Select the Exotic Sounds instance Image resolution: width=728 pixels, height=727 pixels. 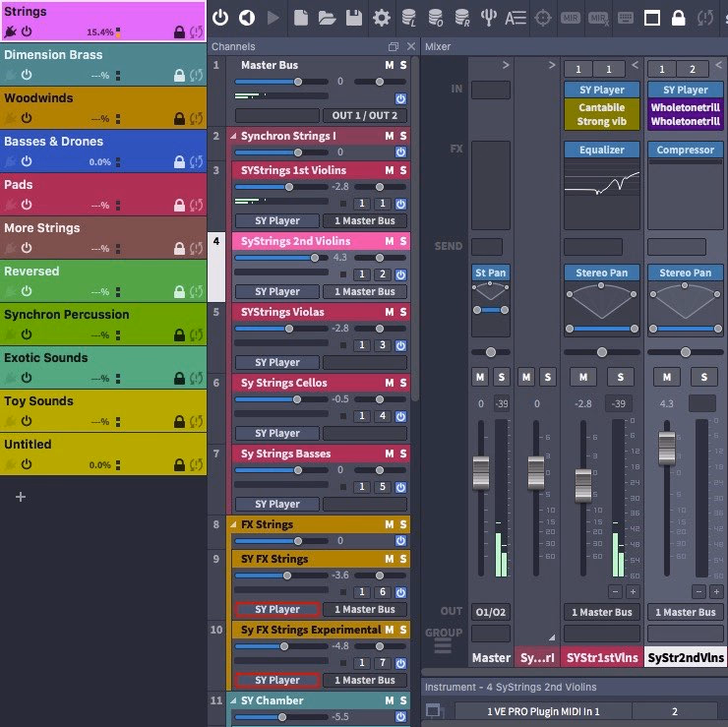(x=103, y=367)
